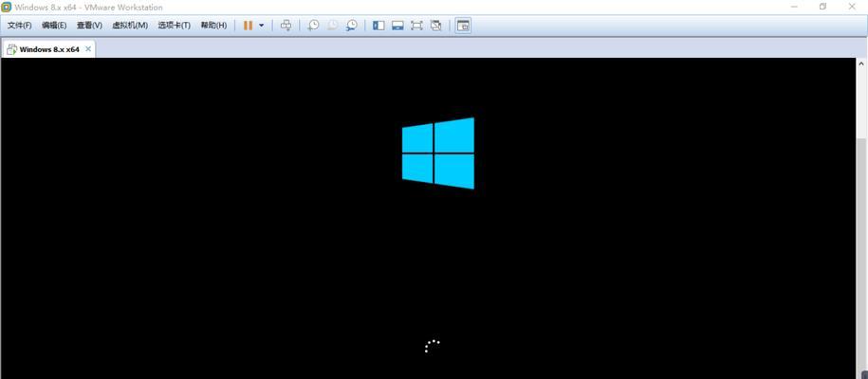Take a snapshot of this virtual machine

[x=313, y=26]
